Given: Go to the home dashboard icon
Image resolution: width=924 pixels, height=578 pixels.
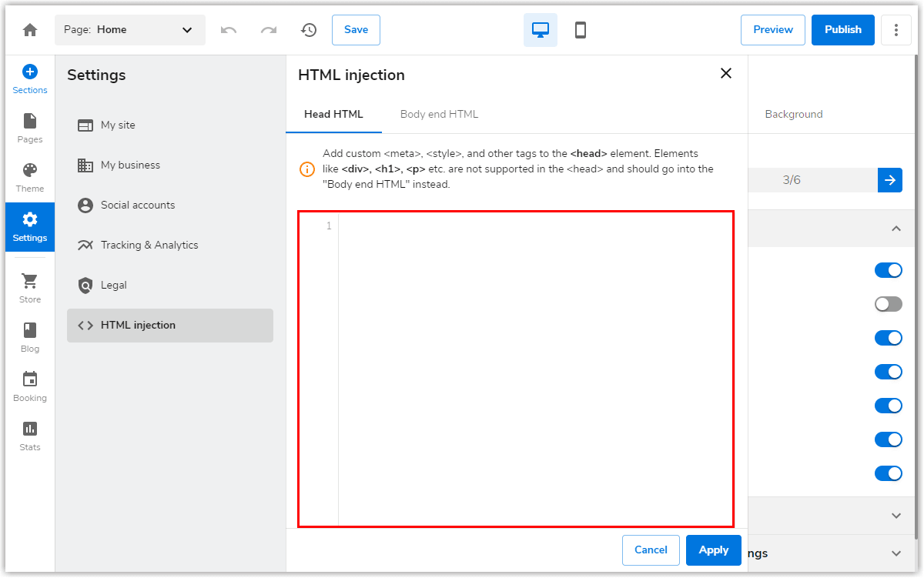Looking at the screenshot, I should 30,30.
